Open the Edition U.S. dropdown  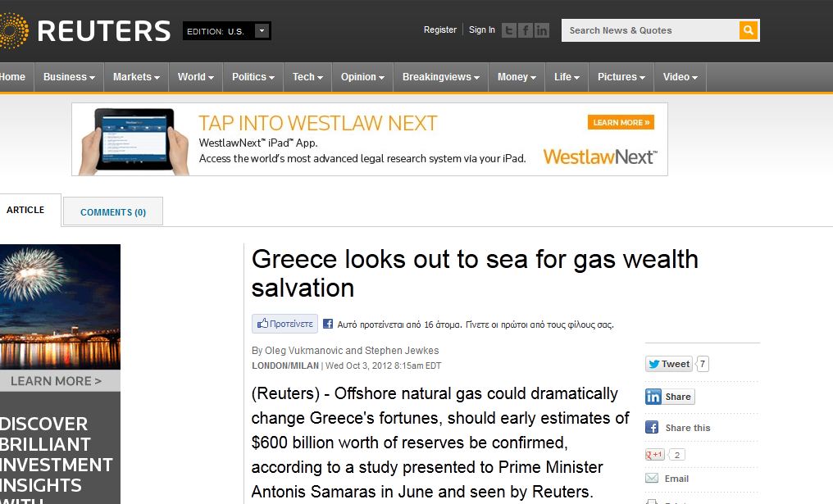click(x=227, y=31)
